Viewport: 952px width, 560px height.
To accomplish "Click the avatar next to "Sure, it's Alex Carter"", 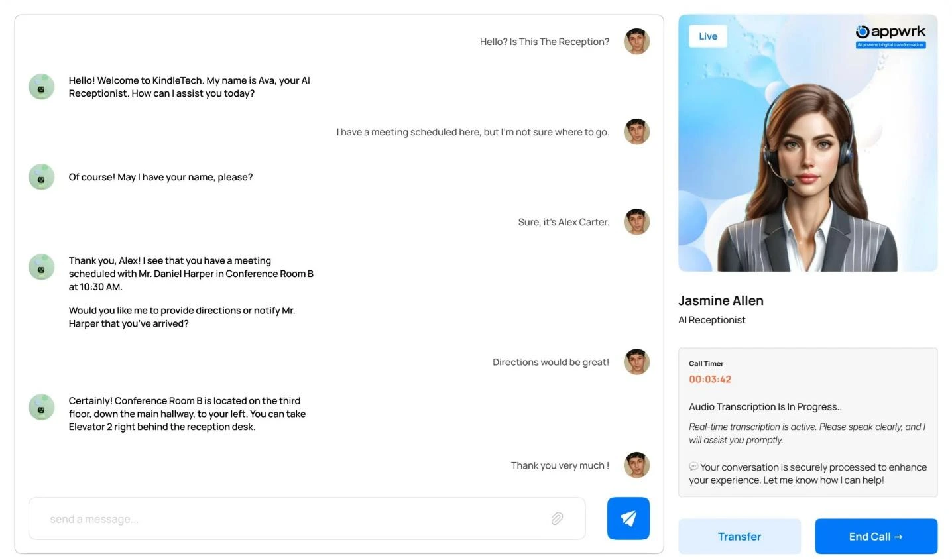I will click(x=636, y=221).
